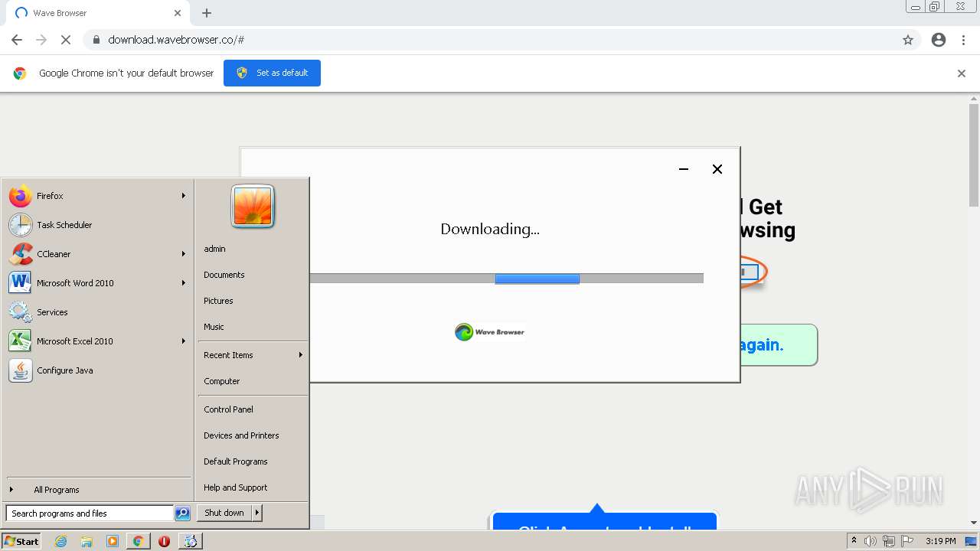The width and height of the screenshot is (980, 551).
Task: Stop loading the page
Action: [66, 40]
